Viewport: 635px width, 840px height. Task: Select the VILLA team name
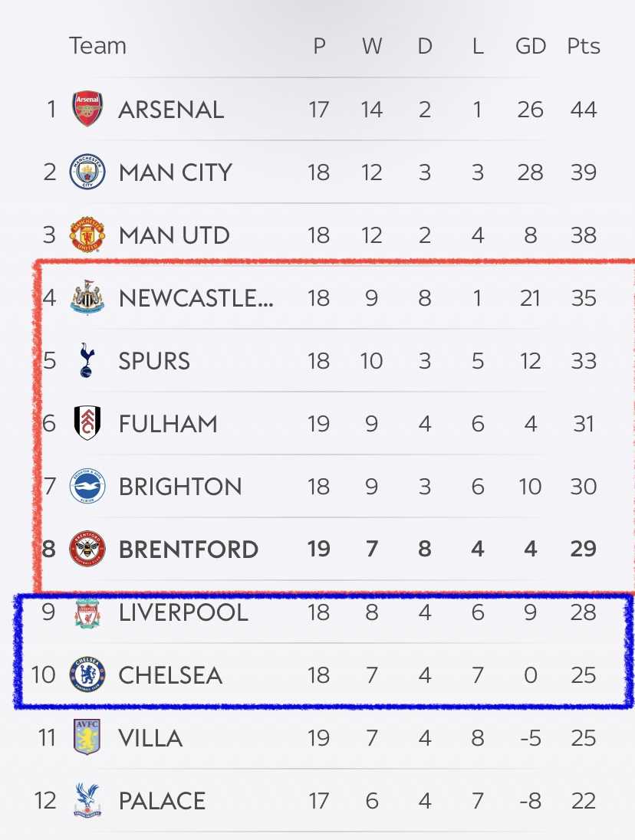point(150,738)
